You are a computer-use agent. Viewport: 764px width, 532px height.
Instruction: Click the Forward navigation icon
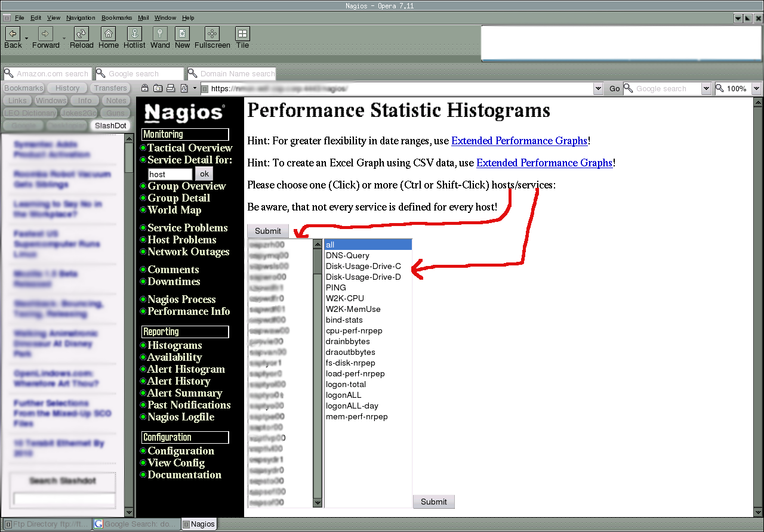pos(46,33)
